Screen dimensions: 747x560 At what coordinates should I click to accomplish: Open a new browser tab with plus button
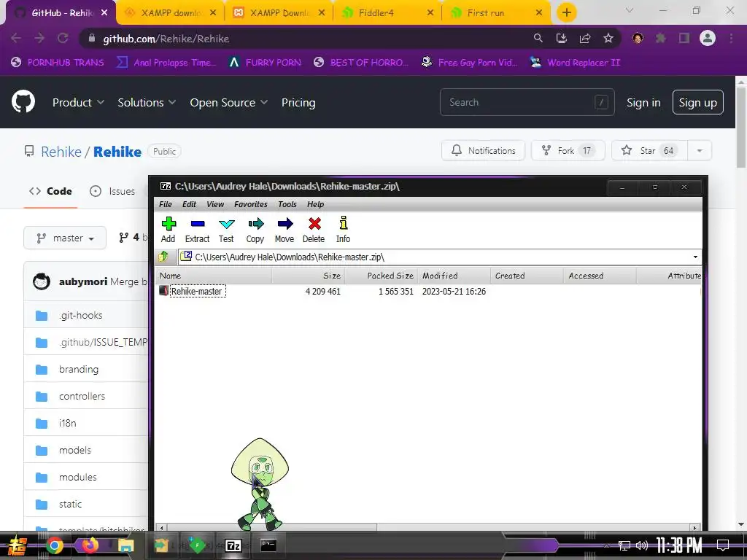coord(566,12)
